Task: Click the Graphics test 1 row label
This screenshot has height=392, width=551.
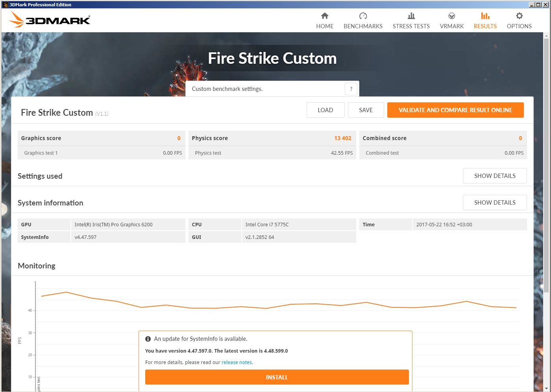Action: tap(41, 153)
